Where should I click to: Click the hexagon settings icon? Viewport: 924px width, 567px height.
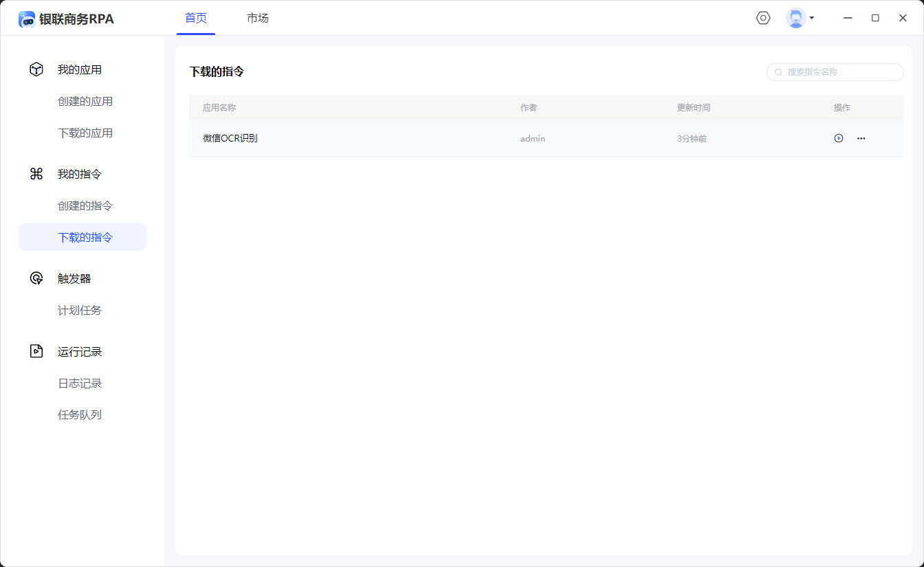tap(763, 18)
